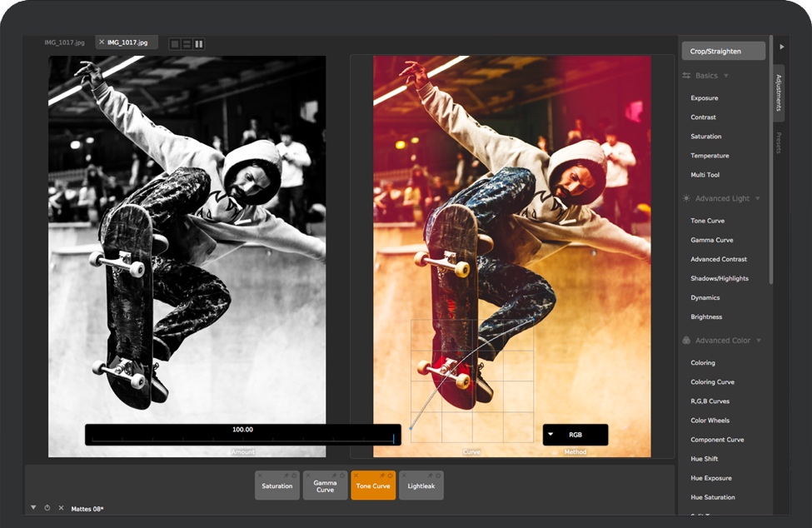This screenshot has width=812, height=528.
Task: Switch to the Presets side tab
Action: (779, 142)
